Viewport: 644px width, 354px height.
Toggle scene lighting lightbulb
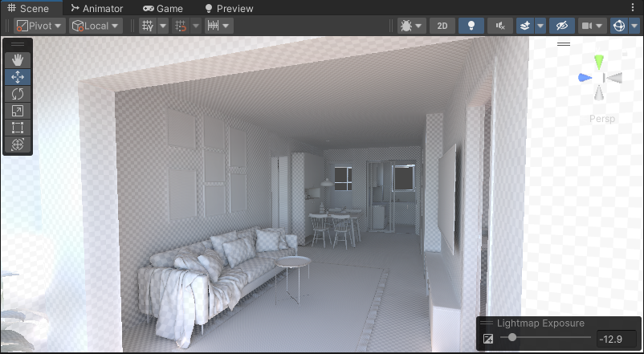471,26
